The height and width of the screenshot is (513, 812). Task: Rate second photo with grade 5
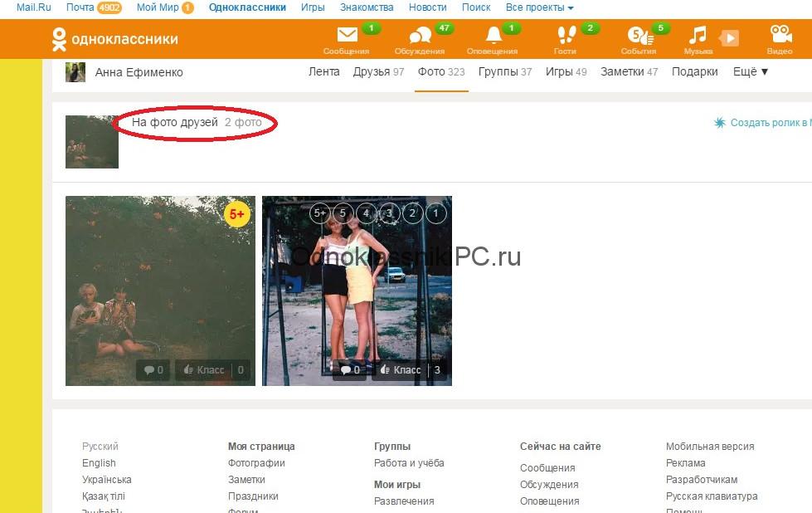(x=343, y=213)
